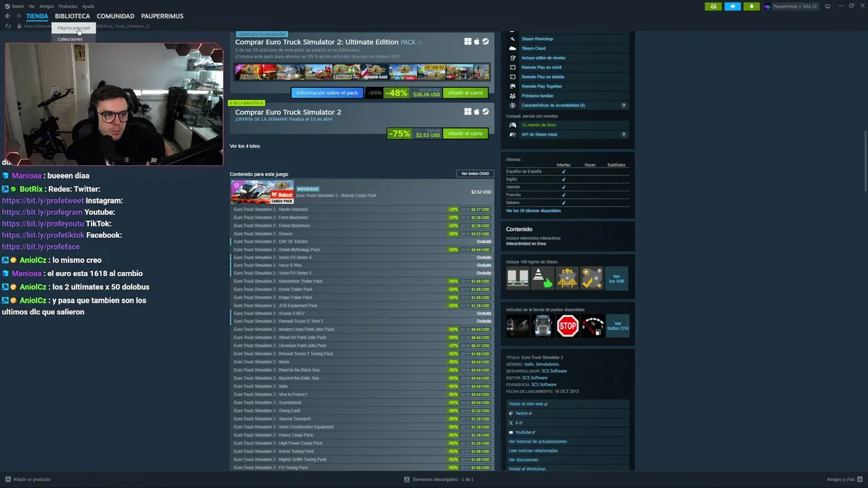Click Ver los 4 lotes
Viewport: 868px width, 488px height.
[x=245, y=146]
